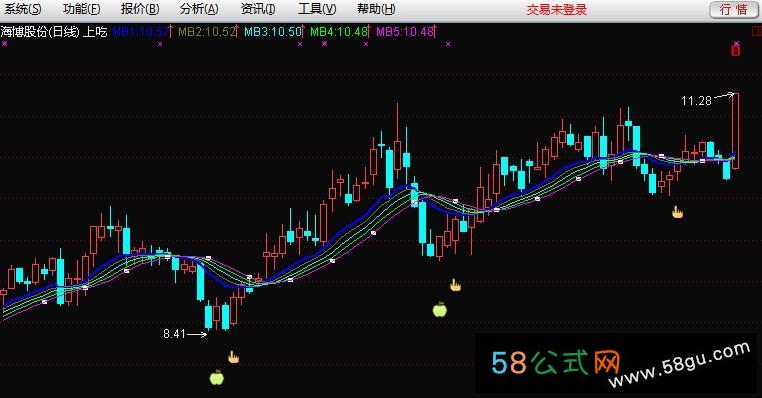Viewport: 762px width, 398px height.
Task: Click the up arrow after MB5:10.48
Action: click(435, 32)
